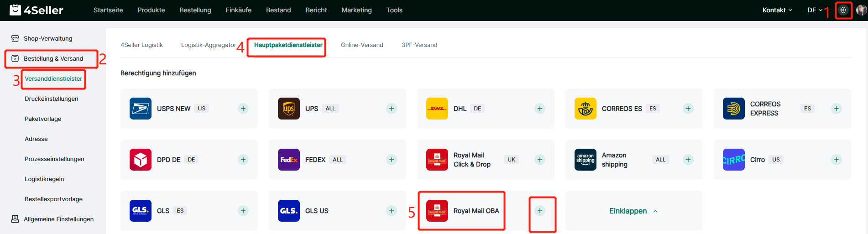This screenshot has width=868, height=234.
Task: Select Druckeinstellungen in sidebar
Action: (52, 99)
